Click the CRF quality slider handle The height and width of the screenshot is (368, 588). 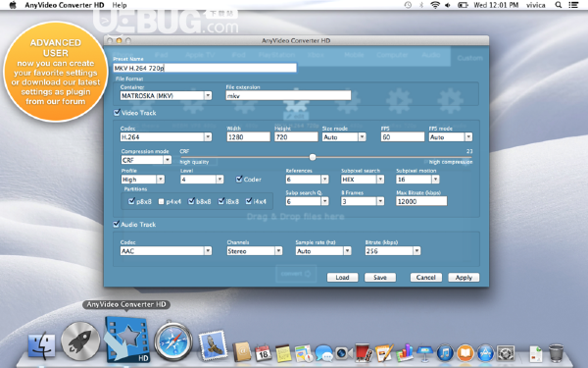pyautogui.click(x=313, y=157)
